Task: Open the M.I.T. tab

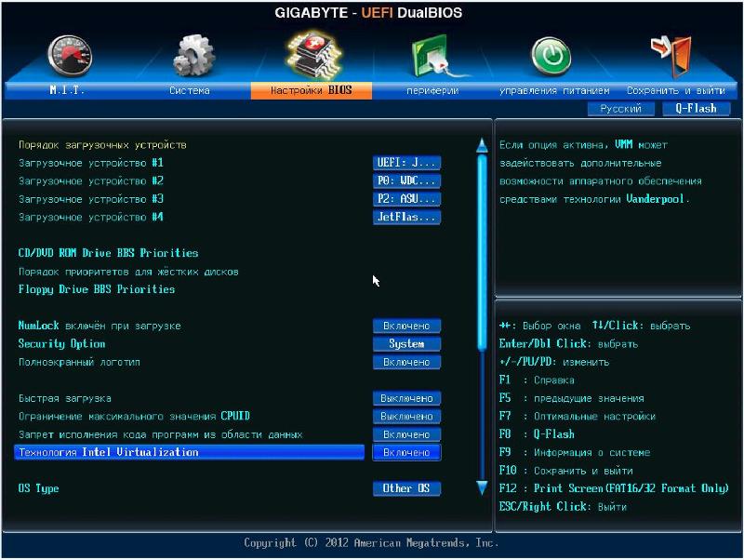Action: [x=66, y=90]
